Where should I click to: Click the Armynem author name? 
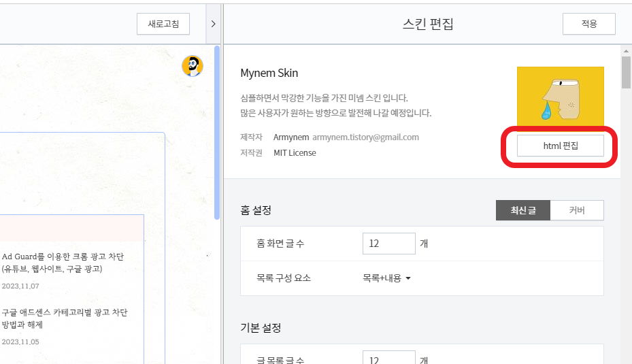pos(291,137)
